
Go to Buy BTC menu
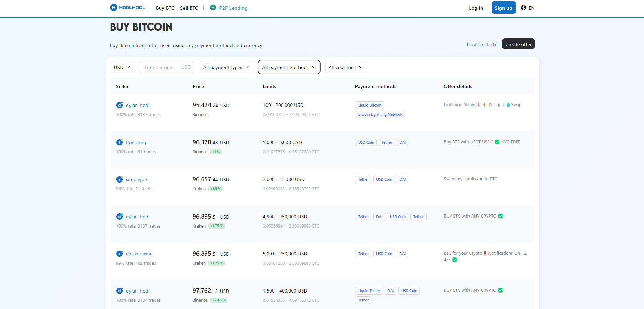tap(165, 8)
